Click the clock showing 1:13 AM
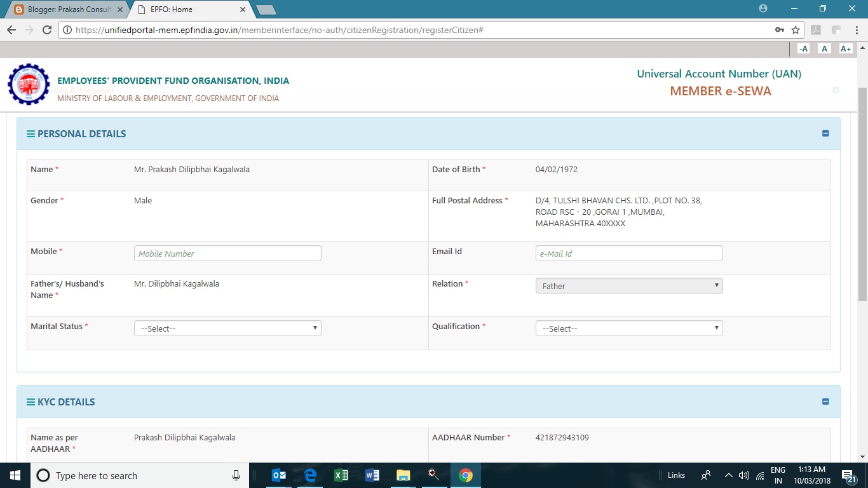The image size is (868, 488). [x=813, y=475]
